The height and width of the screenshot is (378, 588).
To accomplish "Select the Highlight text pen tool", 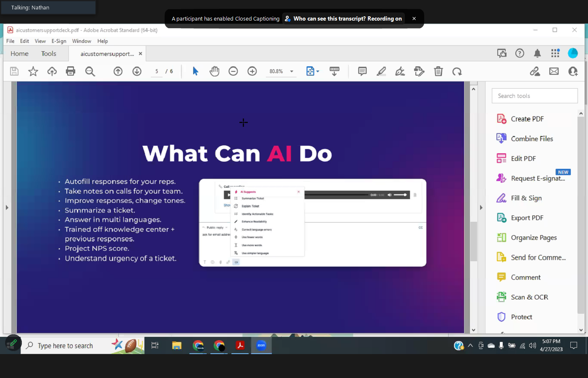I will point(381,71).
